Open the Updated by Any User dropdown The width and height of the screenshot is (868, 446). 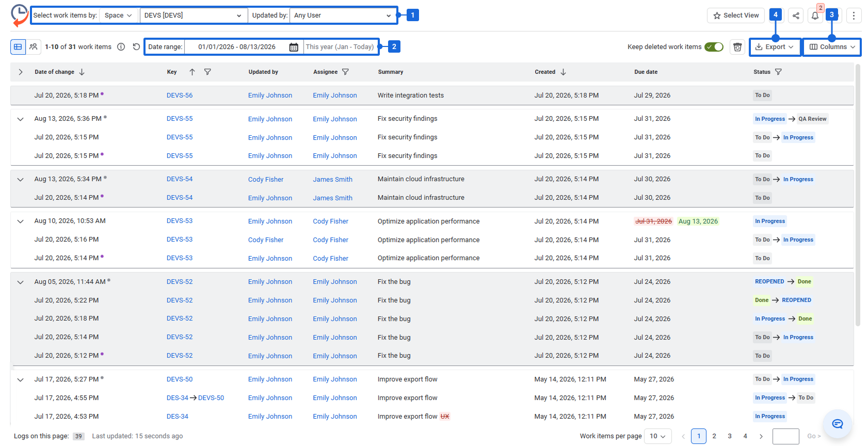click(x=343, y=15)
